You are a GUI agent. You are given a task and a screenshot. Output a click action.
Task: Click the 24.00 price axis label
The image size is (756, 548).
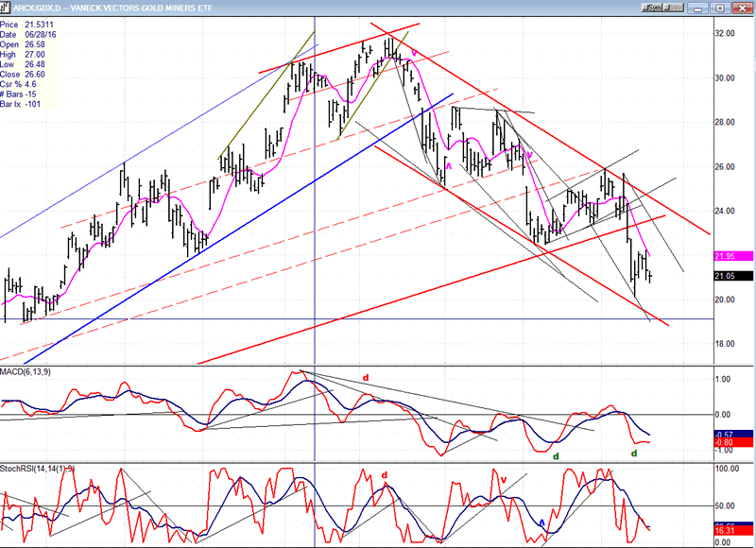click(x=725, y=211)
